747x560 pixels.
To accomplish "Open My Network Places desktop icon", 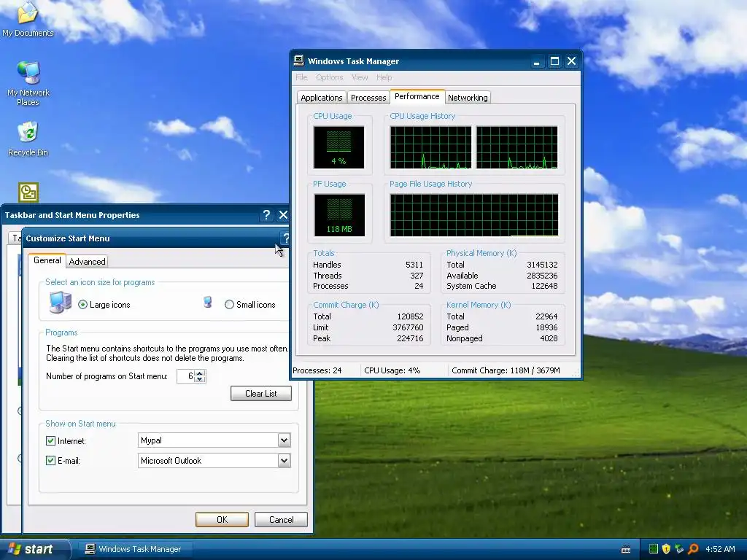I will coord(28,83).
